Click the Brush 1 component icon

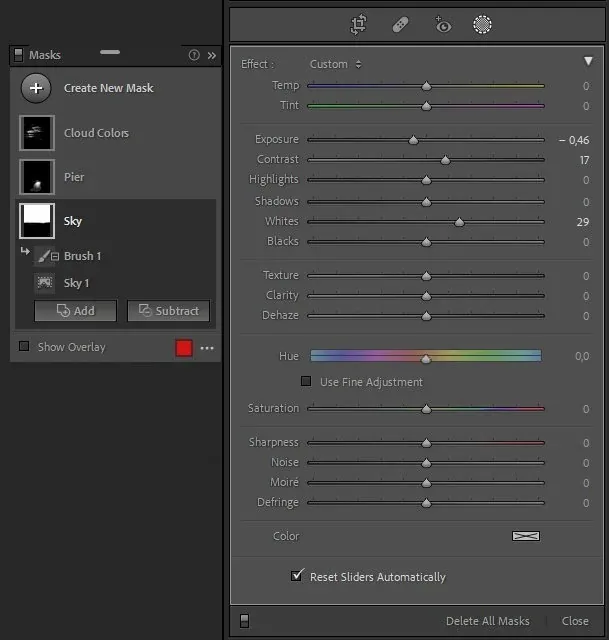coord(44,256)
